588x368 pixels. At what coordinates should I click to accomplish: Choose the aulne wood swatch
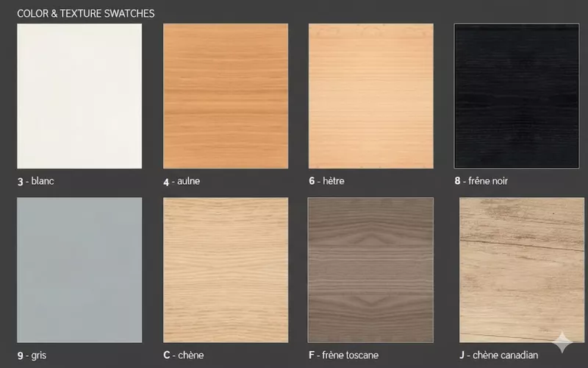point(225,96)
